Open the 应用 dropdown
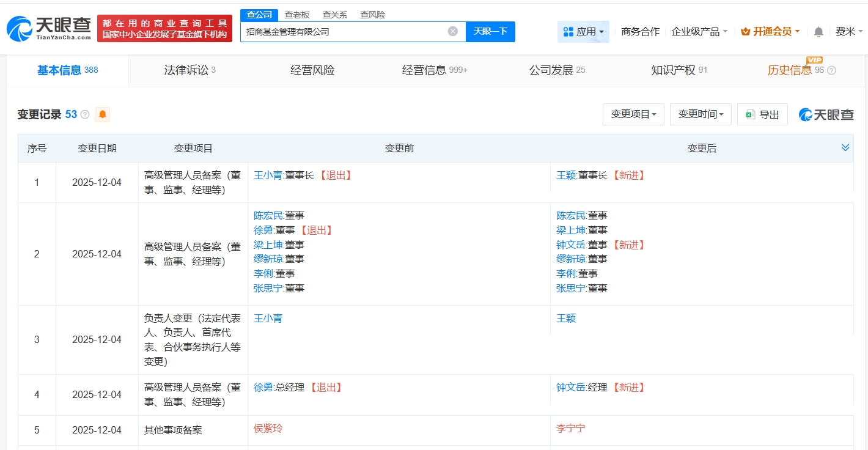 click(583, 32)
